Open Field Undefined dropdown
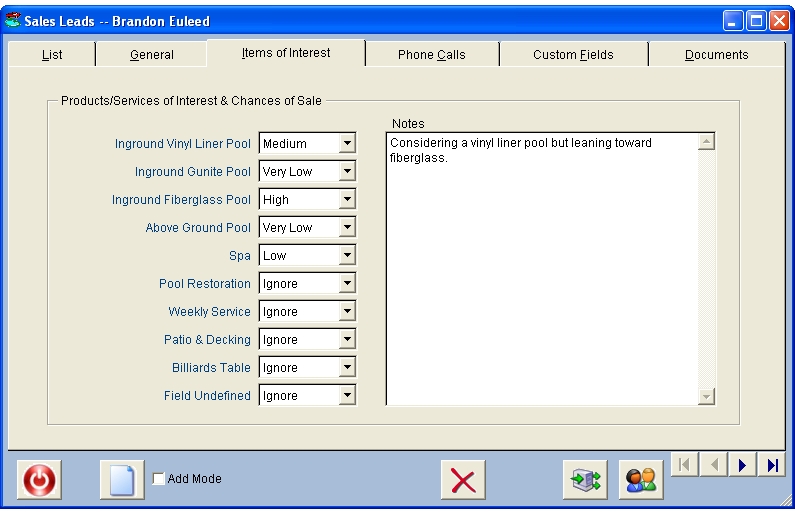 click(347, 395)
